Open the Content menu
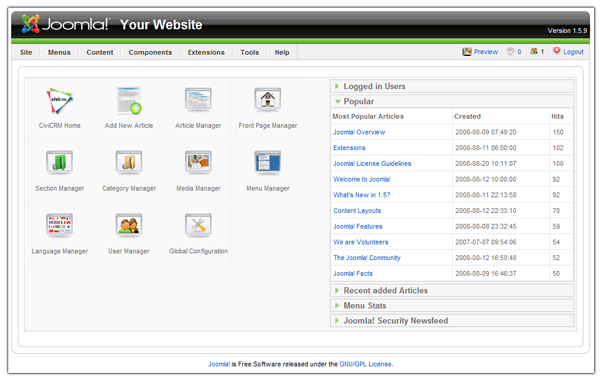600x380 pixels. point(100,52)
